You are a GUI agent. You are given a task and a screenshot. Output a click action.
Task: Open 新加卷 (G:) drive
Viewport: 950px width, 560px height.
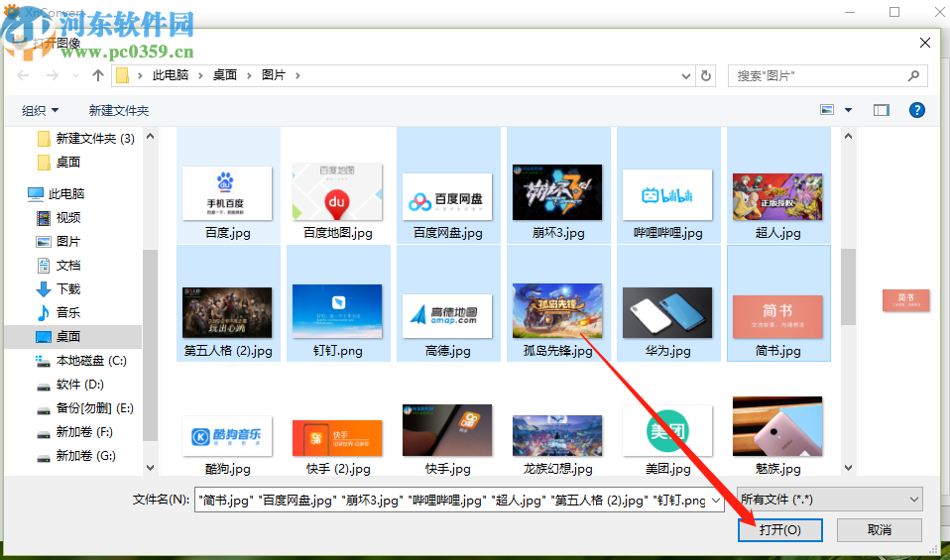point(75,456)
